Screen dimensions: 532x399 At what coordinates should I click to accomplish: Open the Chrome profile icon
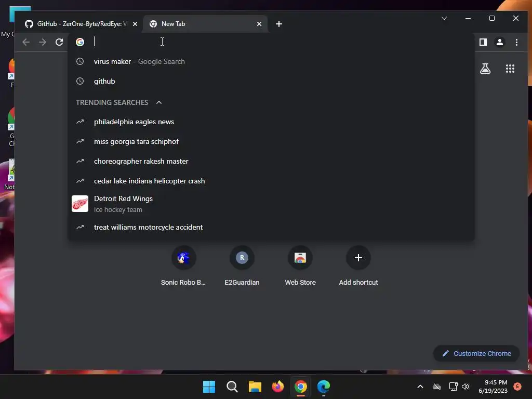point(500,42)
